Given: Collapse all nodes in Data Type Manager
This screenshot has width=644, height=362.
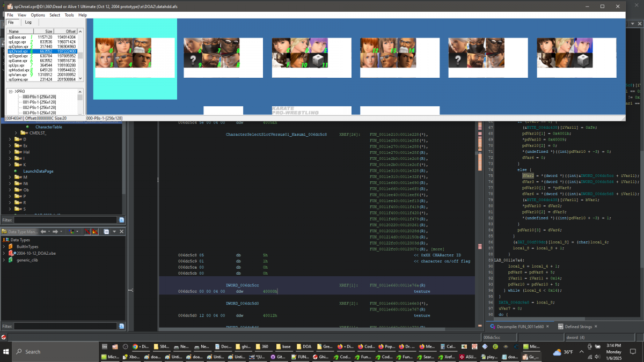Looking at the screenshot, I should coord(106,232).
